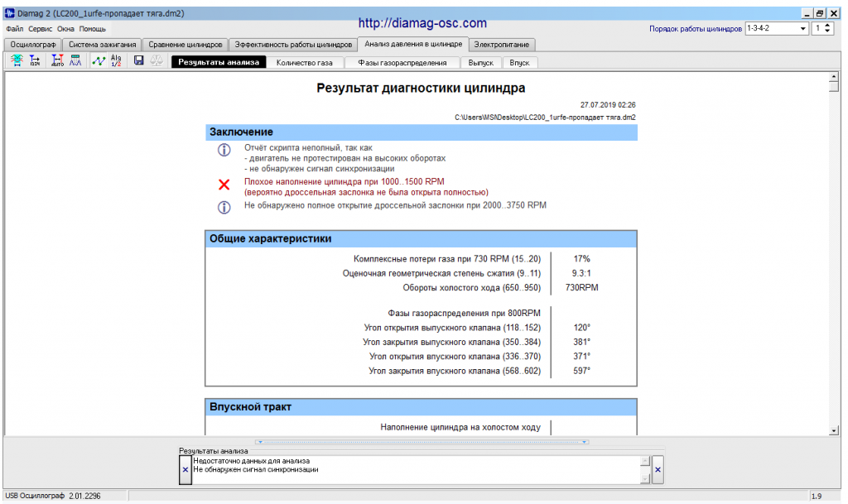The width and height of the screenshot is (848, 504).
Task: Switch to the Осциллограф tab
Action: pyautogui.click(x=33, y=45)
